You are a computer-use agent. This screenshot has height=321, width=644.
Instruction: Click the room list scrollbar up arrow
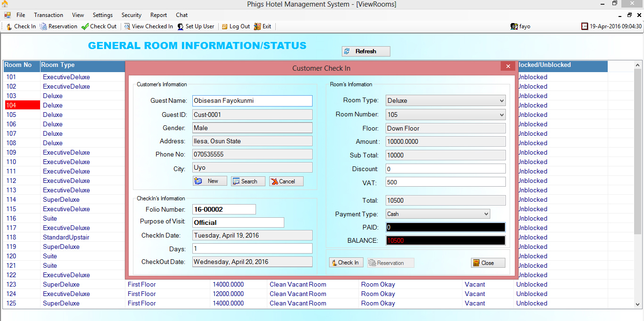coord(638,65)
